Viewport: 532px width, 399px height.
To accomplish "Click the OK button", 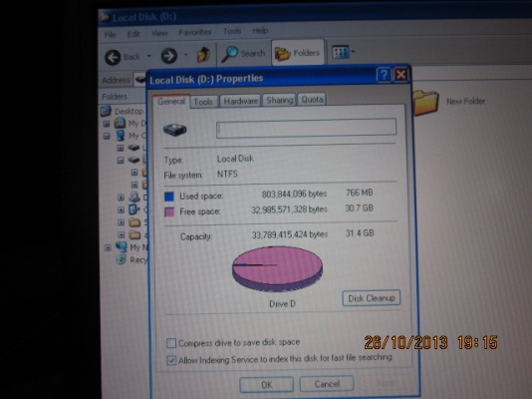I will [267, 384].
